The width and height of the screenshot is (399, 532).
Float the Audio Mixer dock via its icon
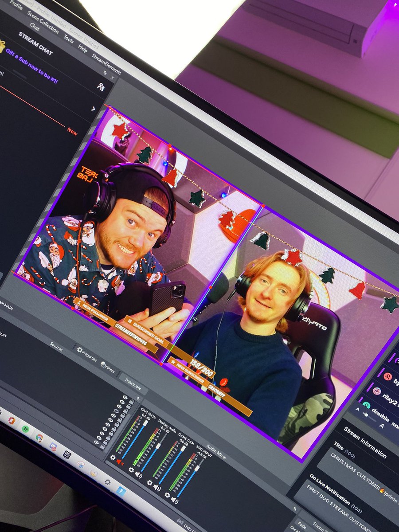[x=294, y=509]
